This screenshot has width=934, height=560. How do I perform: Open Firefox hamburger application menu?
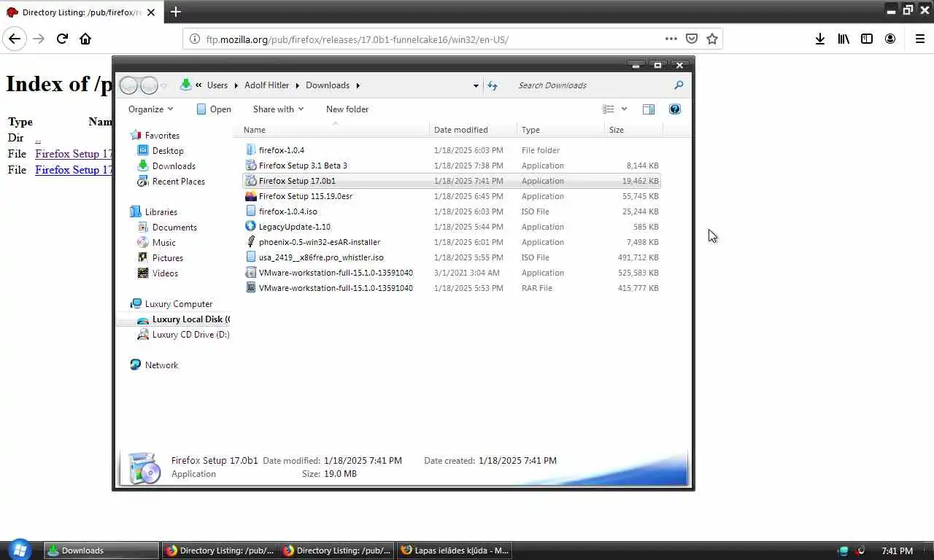click(x=919, y=39)
